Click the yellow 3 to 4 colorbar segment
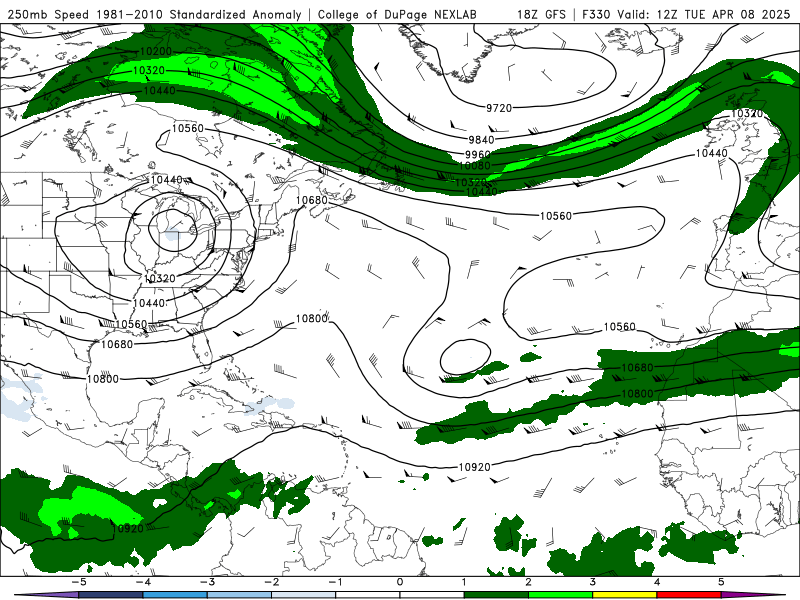This screenshot has height=600, width=800. pyautogui.click(x=624, y=595)
